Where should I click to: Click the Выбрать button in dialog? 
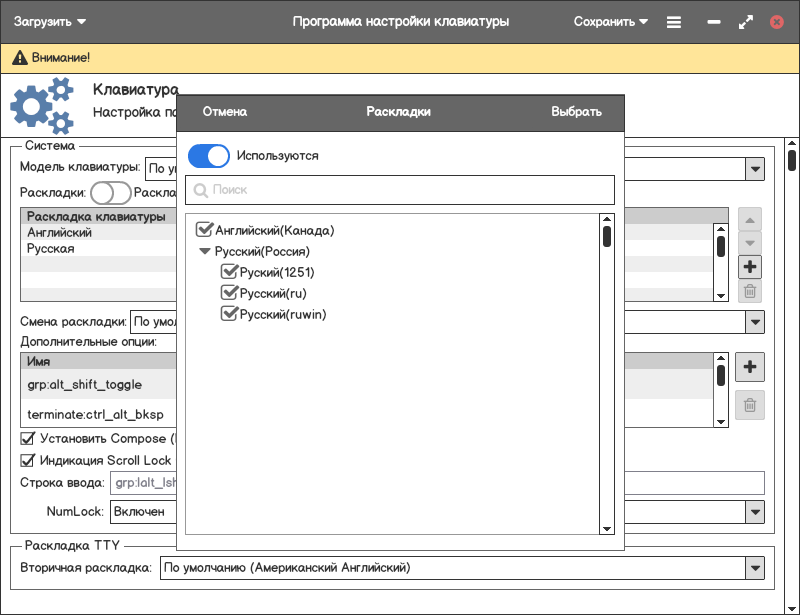(576, 112)
